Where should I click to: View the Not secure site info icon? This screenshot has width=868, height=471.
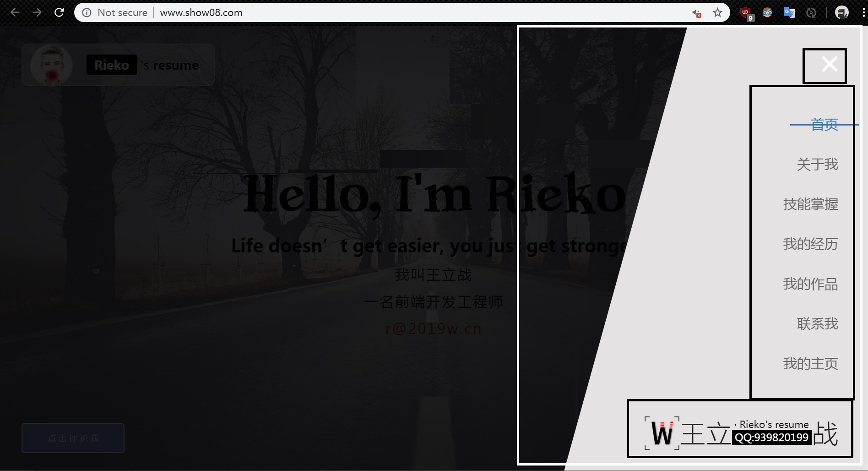[87, 13]
